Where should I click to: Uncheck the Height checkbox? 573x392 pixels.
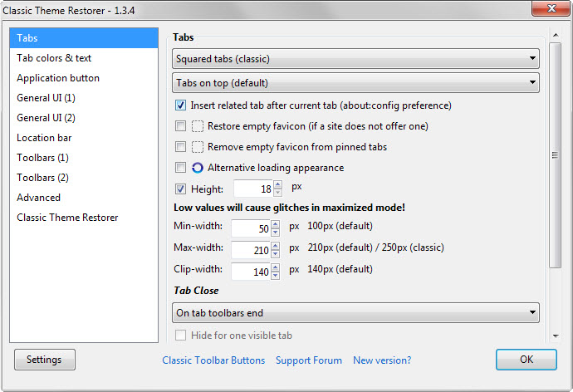[x=180, y=189]
